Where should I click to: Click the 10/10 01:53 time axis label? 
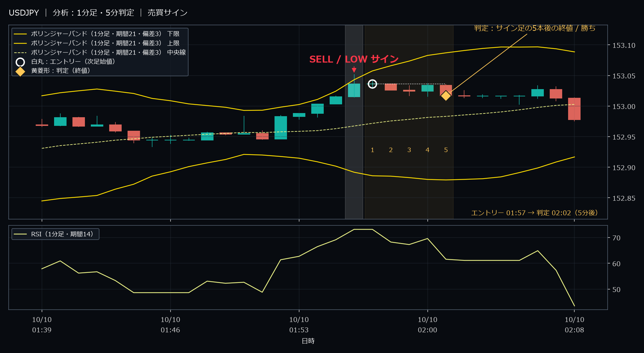point(299,325)
